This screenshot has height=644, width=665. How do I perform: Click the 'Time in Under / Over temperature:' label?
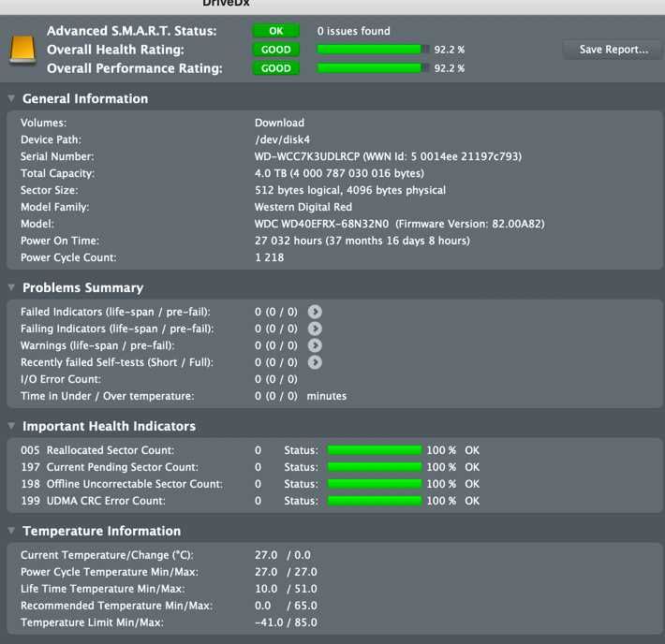click(x=108, y=396)
